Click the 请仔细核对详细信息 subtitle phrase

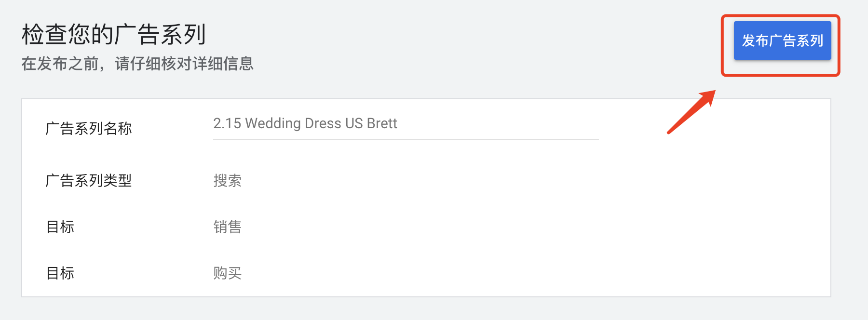pos(184,64)
